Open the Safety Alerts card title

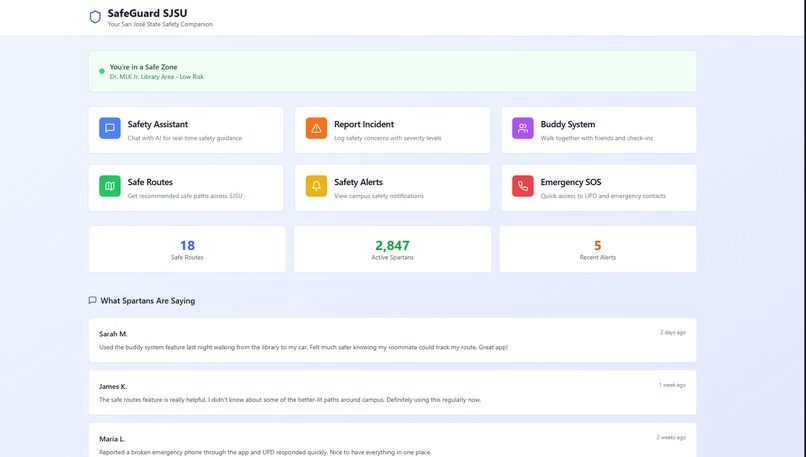coord(358,182)
